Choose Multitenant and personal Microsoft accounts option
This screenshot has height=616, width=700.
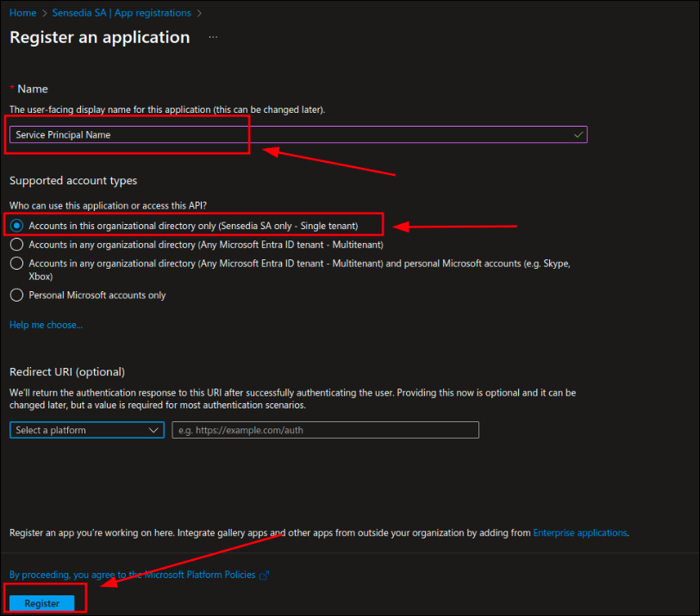tap(16, 264)
